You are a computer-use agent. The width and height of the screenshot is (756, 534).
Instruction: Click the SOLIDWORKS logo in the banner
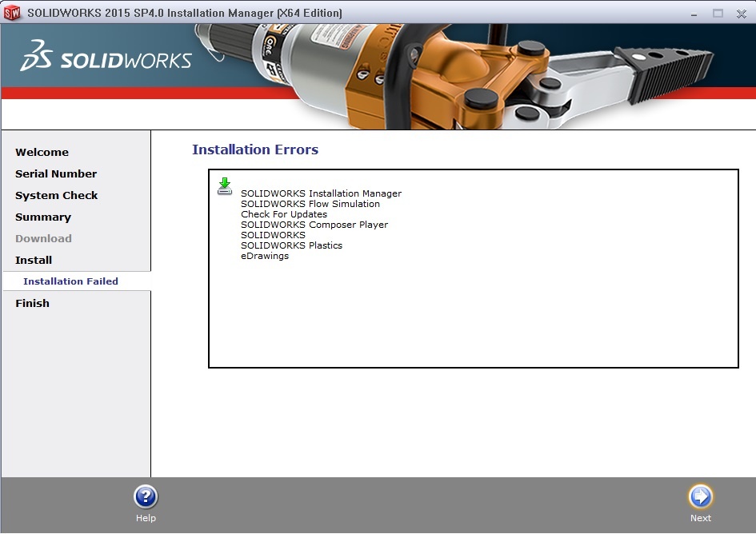coord(106,57)
